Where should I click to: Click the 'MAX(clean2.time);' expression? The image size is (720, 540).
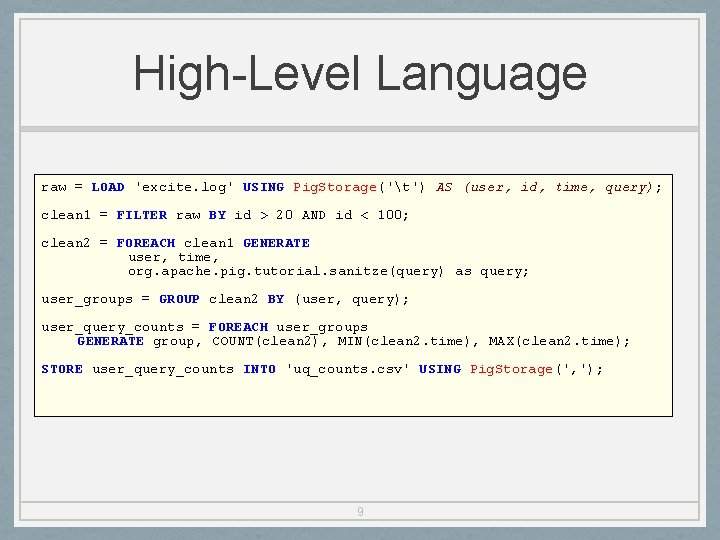click(x=559, y=341)
